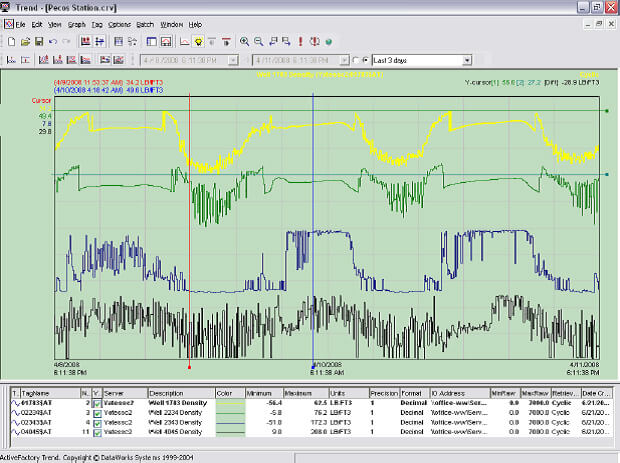Click the Format column header
This screenshot has width=620, height=463.
click(414, 393)
